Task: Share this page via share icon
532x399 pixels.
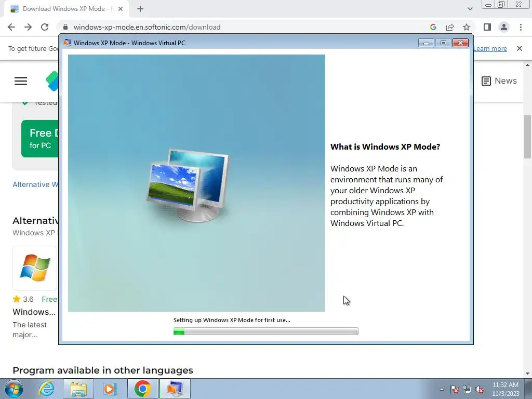Action: point(450,27)
